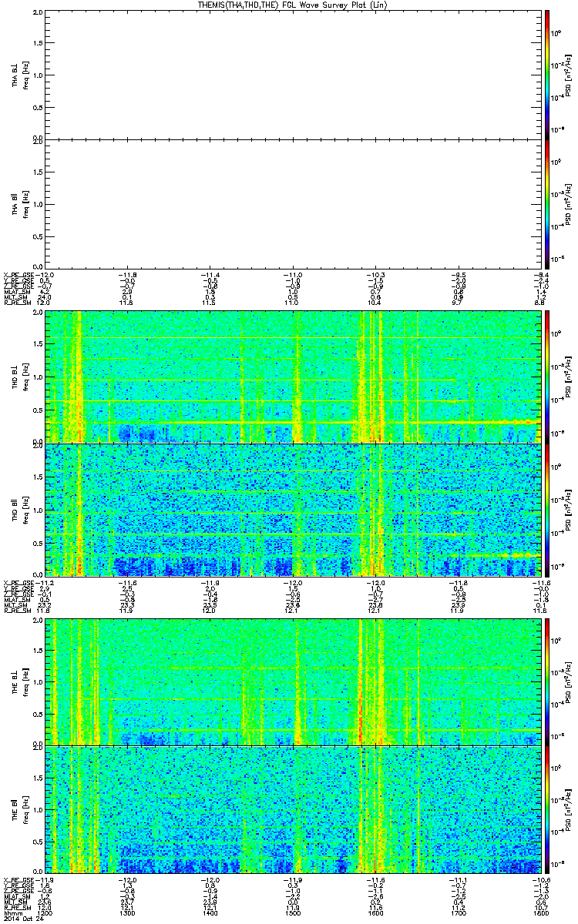Click inside the THD B-perpendicular spectrogram panel

[x=291, y=376]
